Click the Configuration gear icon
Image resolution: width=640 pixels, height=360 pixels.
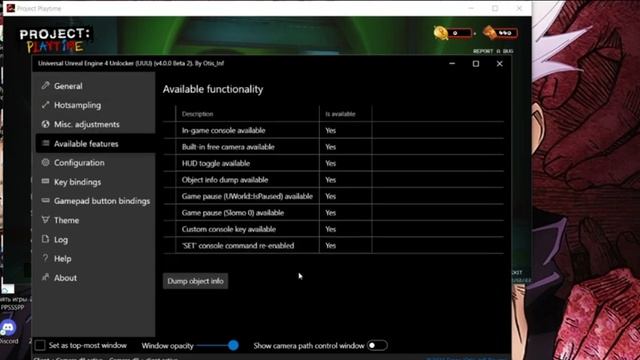click(45, 162)
